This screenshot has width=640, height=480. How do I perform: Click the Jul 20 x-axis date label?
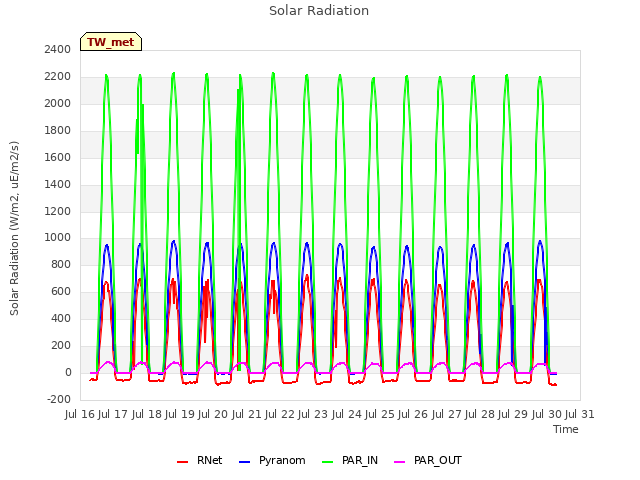213,414
